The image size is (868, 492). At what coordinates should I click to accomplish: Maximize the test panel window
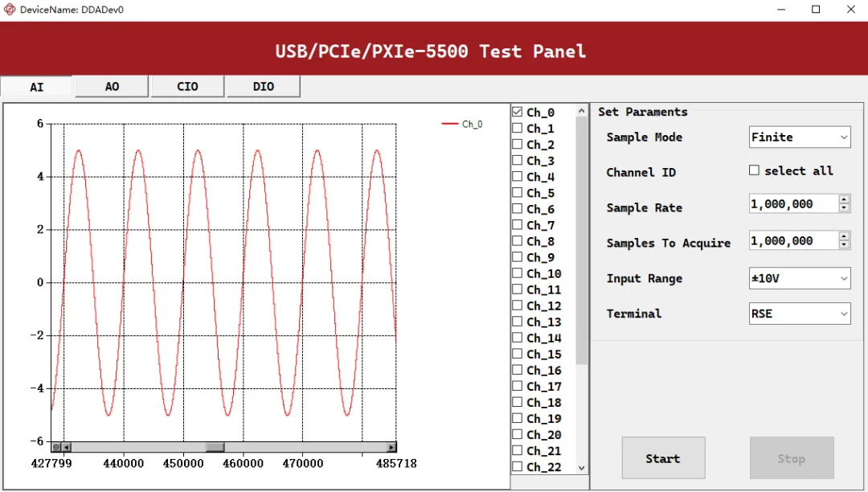tap(816, 10)
